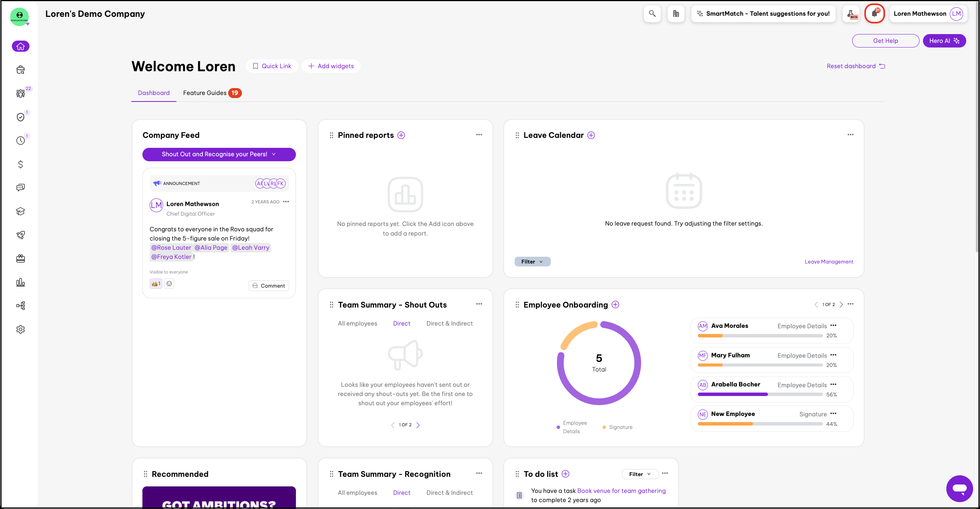This screenshot has width=980, height=509.
Task: Open the Leave Management link
Action: click(829, 262)
